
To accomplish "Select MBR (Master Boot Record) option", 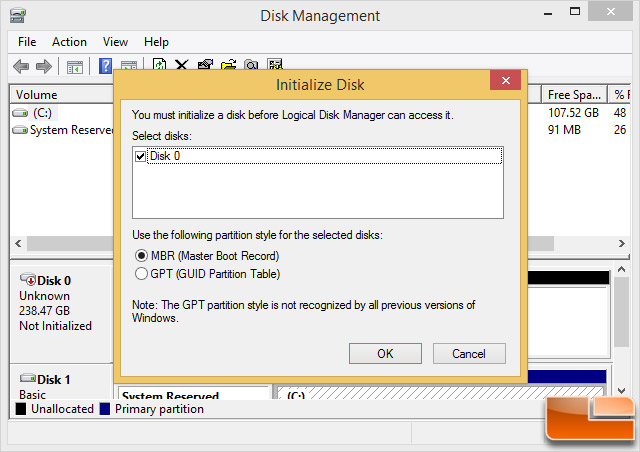I will (x=141, y=256).
